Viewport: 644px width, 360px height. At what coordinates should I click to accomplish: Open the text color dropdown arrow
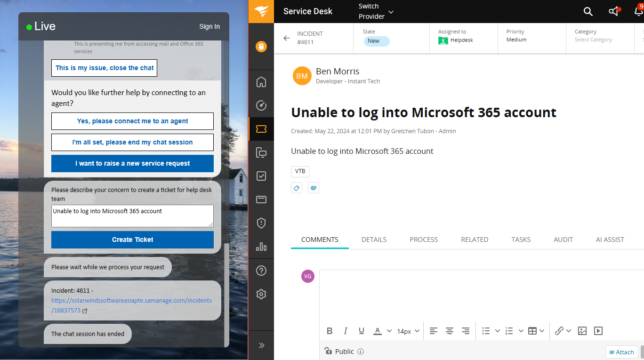click(389, 331)
